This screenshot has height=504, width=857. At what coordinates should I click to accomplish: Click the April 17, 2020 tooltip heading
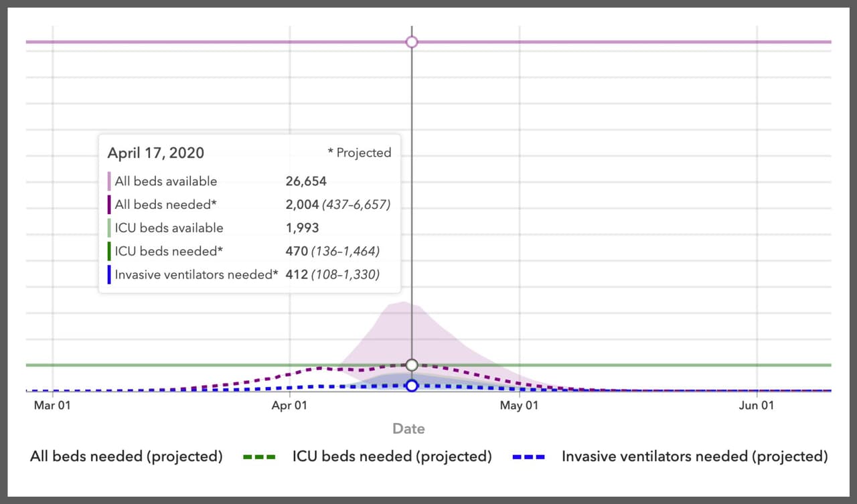[155, 153]
